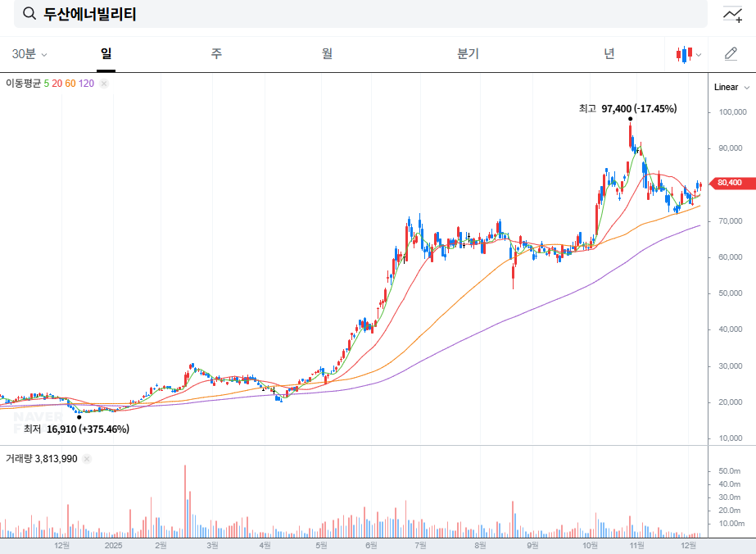This screenshot has width=756, height=554.
Task: Select the 60-day moving average value
Action: [70, 84]
